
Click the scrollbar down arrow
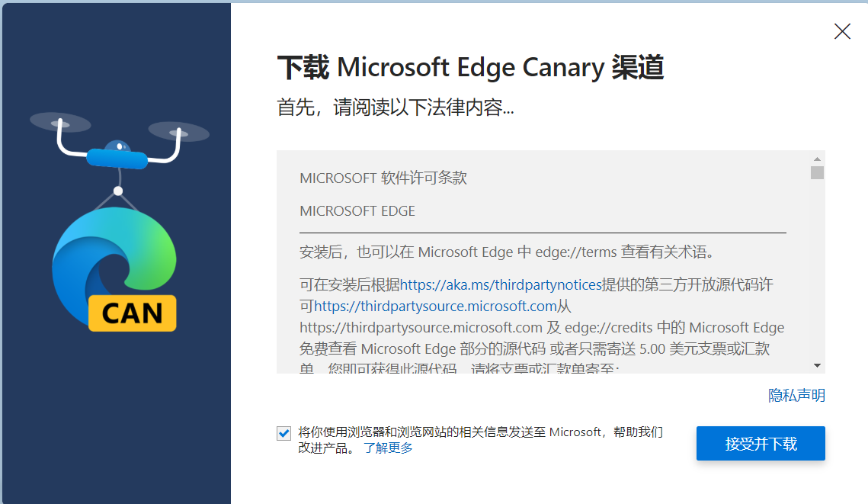(816, 364)
